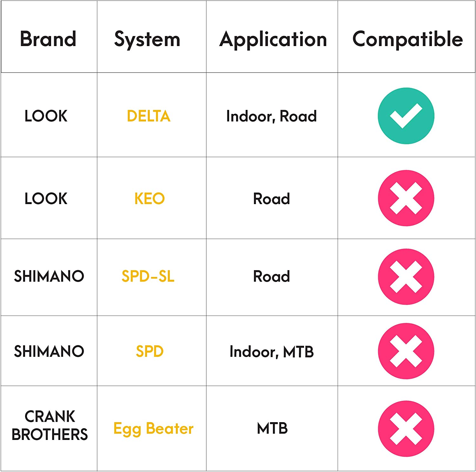Click the red X for Egg Beater

point(406,429)
